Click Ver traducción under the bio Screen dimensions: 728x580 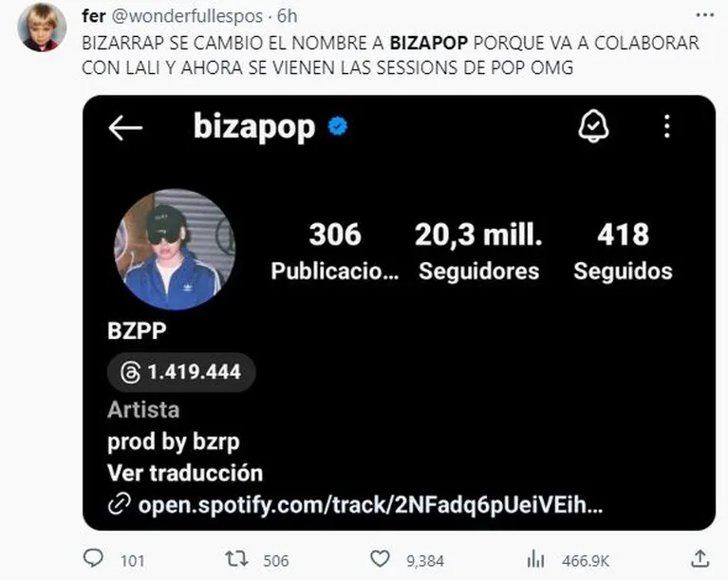(x=185, y=473)
